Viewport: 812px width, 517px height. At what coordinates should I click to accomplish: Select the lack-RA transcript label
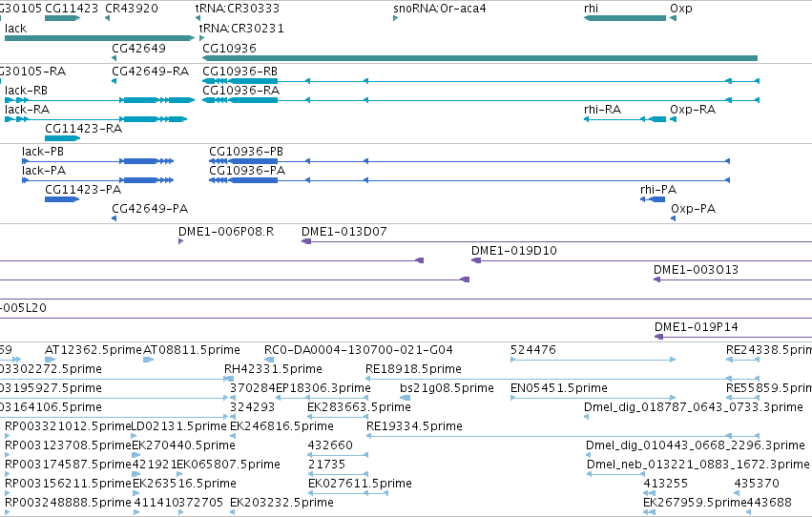[x=27, y=109]
